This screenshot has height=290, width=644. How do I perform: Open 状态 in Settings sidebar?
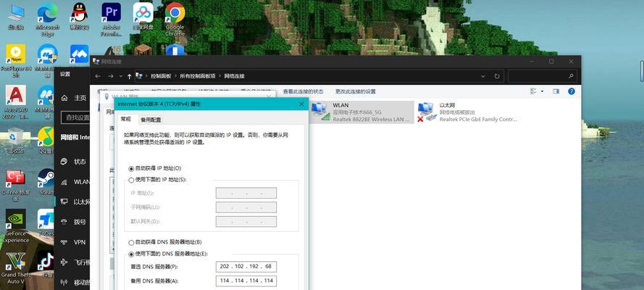(x=75, y=162)
